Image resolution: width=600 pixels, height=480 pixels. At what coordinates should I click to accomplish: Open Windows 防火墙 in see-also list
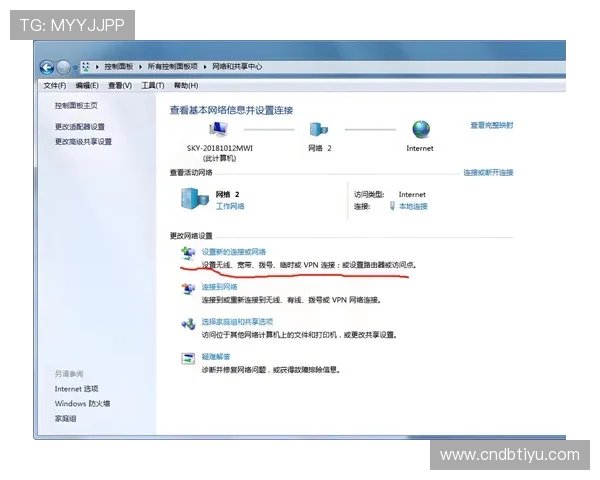82,404
